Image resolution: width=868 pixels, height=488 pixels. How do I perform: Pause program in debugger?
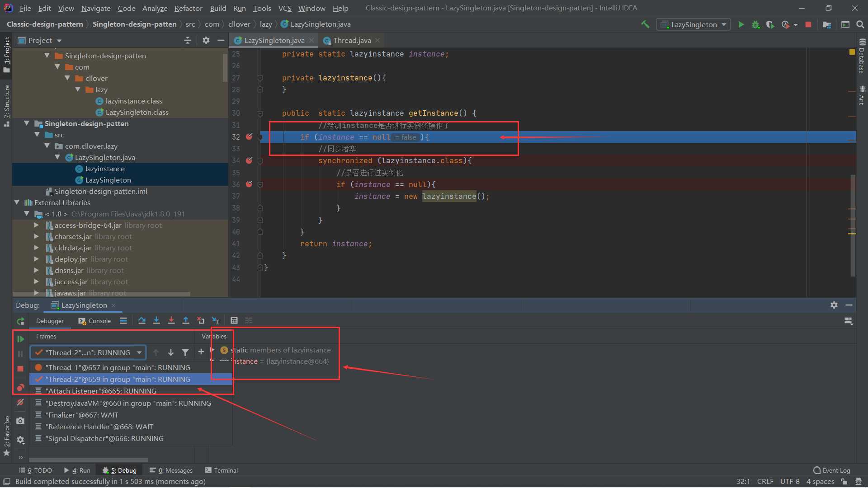coord(20,354)
